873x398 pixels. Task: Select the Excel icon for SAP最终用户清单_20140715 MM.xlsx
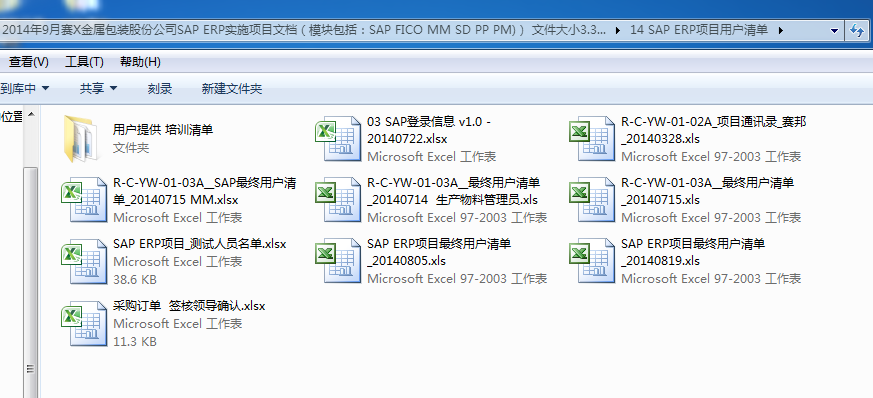coord(84,199)
